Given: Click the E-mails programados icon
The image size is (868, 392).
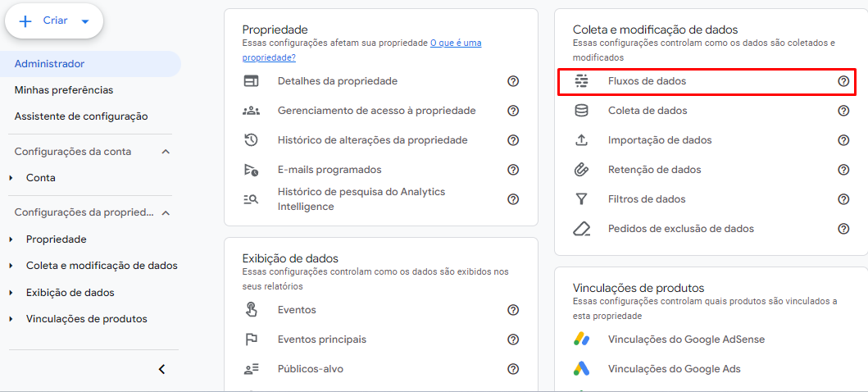Looking at the screenshot, I should click(x=251, y=170).
